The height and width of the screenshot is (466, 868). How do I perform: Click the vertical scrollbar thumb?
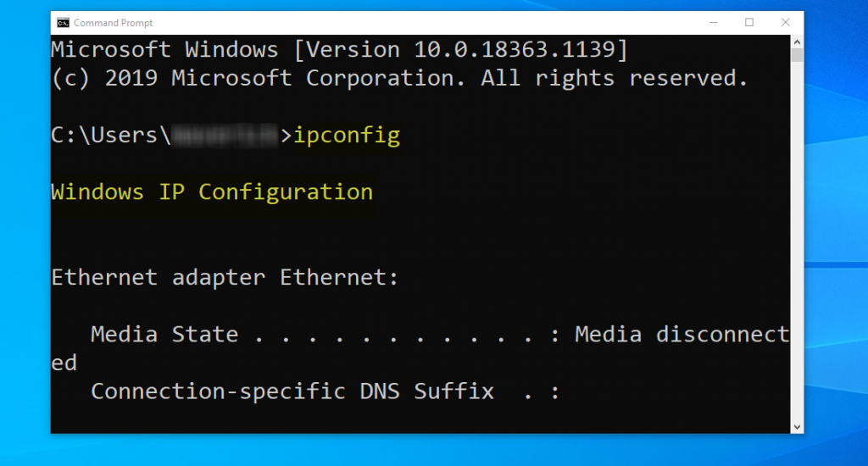[797, 55]
